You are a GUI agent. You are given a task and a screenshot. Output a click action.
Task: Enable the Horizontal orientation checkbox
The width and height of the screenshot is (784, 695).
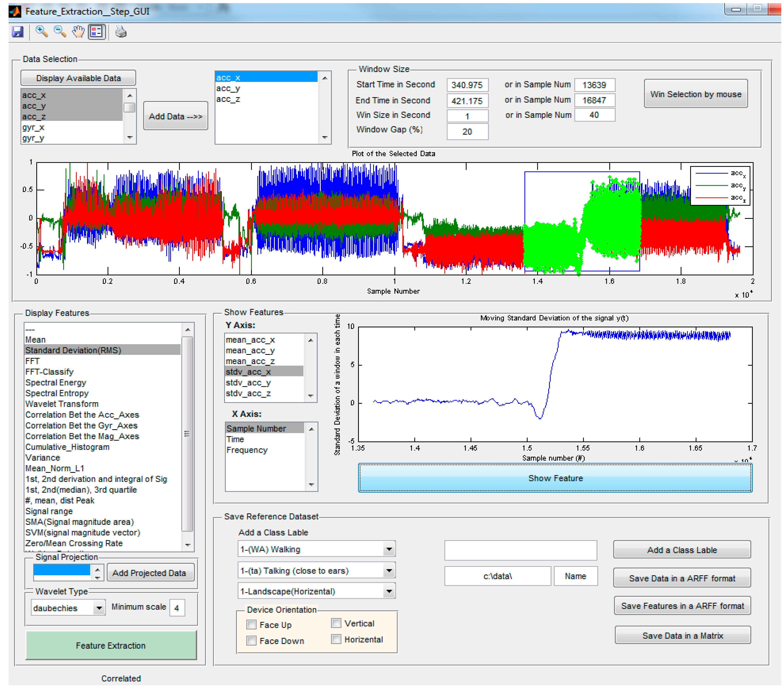pos(336,639)
